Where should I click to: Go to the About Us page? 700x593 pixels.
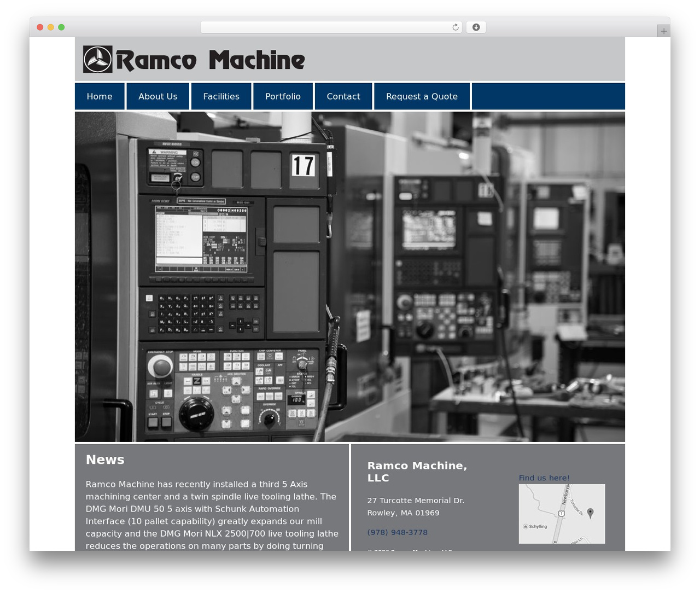[x=158, y=96]
